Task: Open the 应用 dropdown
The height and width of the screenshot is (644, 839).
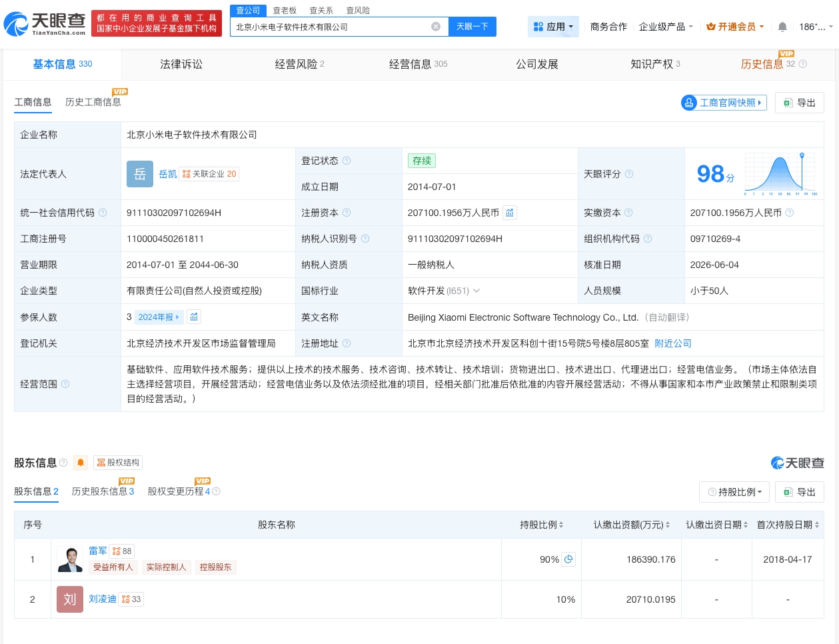Action: (553, 27)
